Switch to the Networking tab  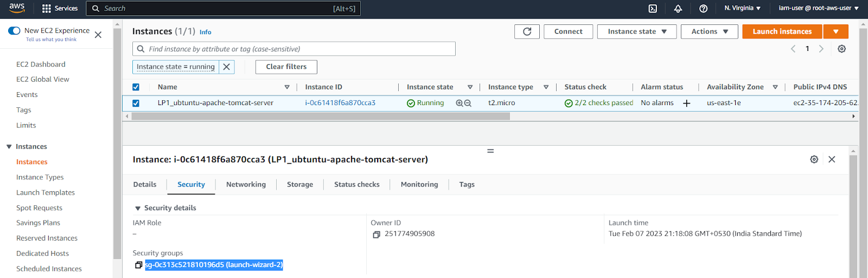click(x=246, y=185)
